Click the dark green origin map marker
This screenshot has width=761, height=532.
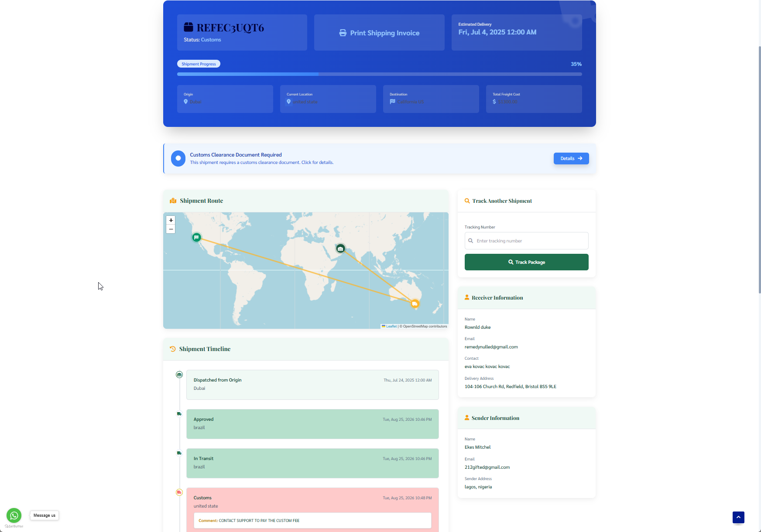(x=340, y=249)
